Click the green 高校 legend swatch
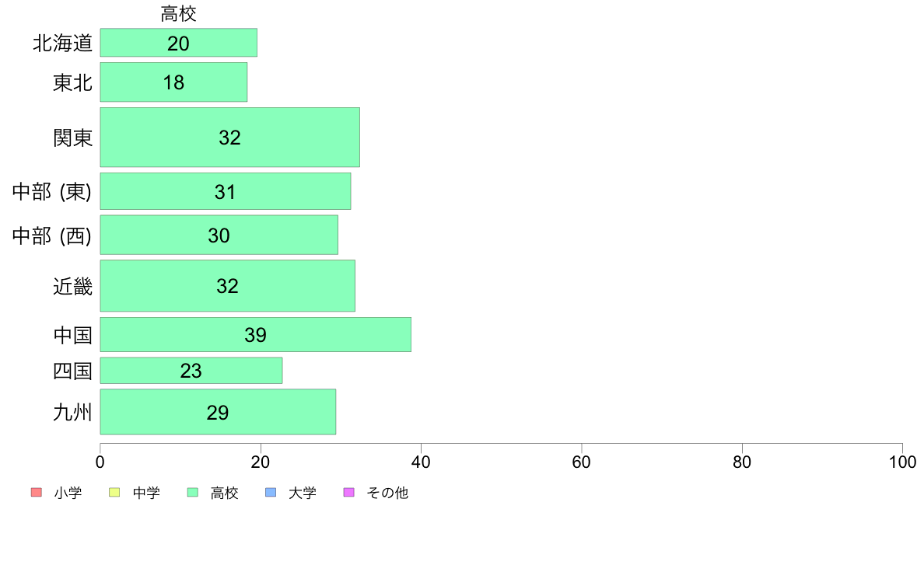This screenshot has height=572, width=924. (x=193, y=493)
